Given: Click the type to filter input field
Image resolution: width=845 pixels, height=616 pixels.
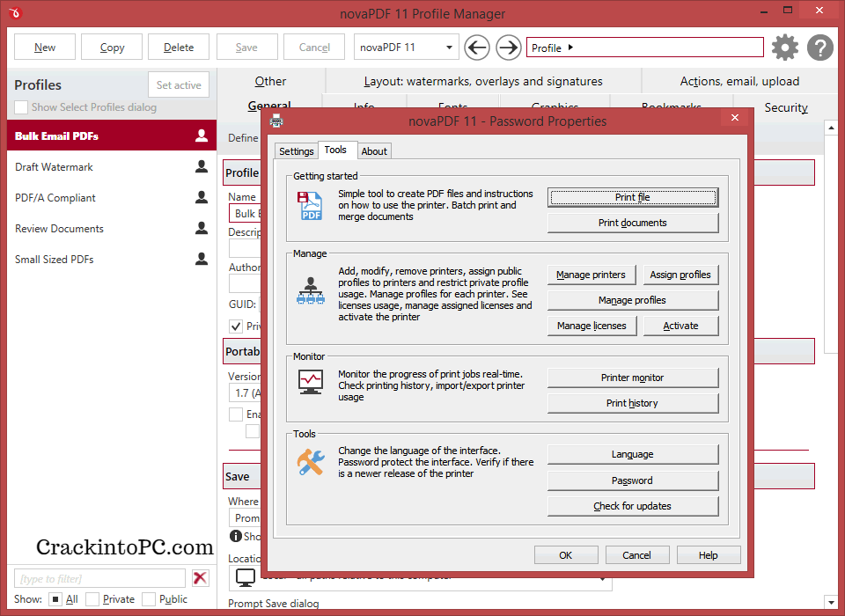Looking at the screenshot, I should [x=99, y=578].
